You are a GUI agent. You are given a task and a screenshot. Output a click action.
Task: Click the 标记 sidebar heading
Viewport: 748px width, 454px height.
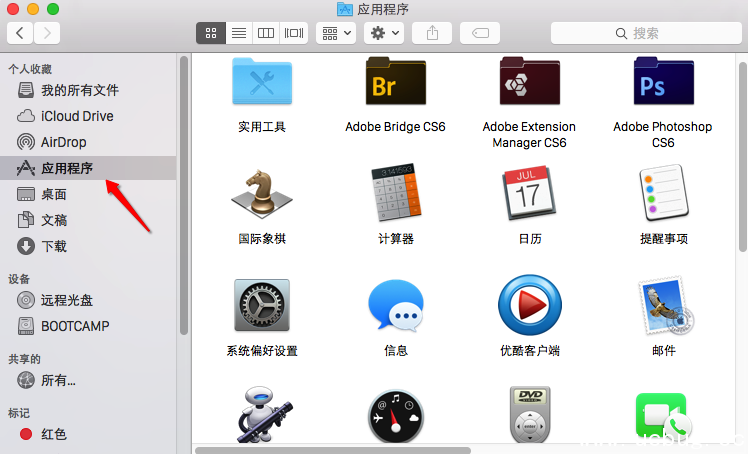point(19,413)
